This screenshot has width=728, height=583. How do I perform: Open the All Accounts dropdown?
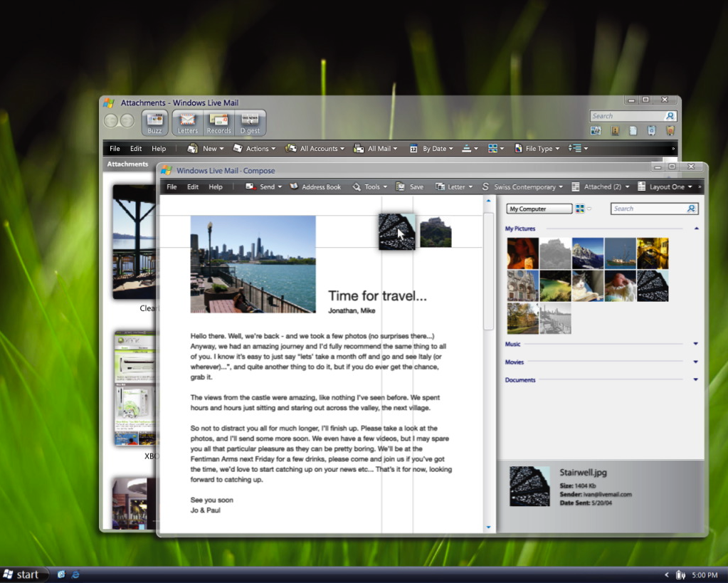[315, 149]
